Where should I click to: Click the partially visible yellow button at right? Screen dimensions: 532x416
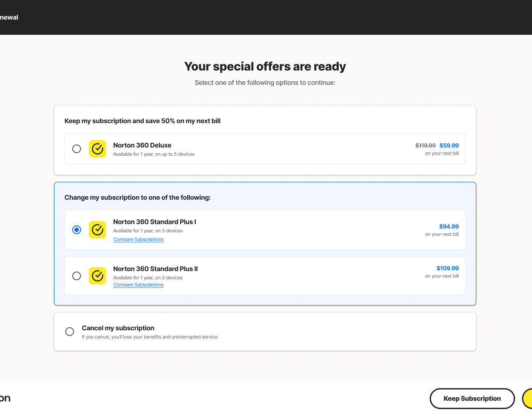click(x=527, y=399)
